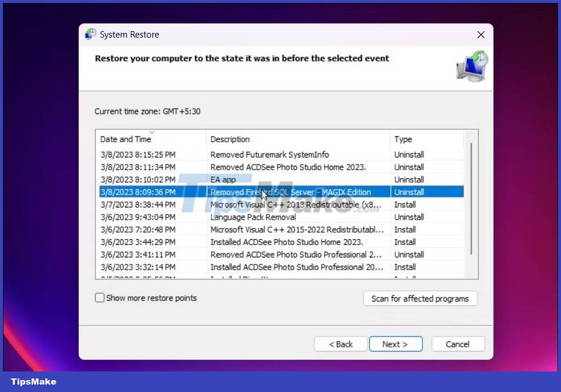Select the "Removed Futuremark SystemInfo" restore point

[x=265, y=154]
